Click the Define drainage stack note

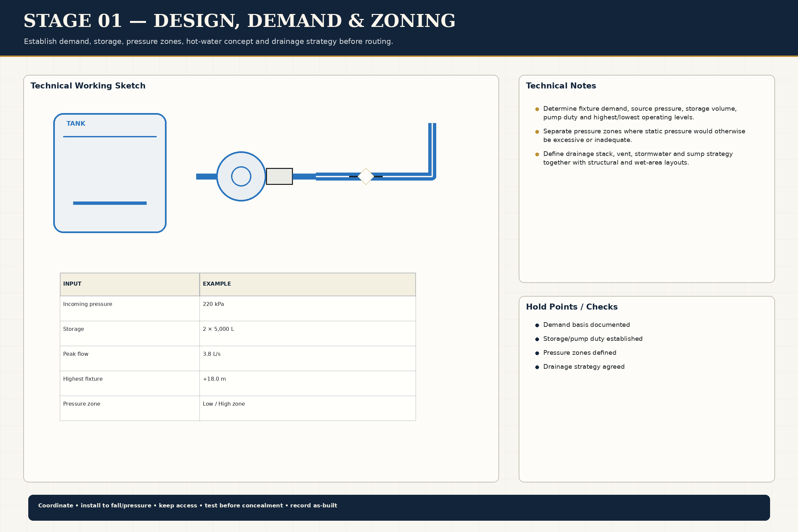coord(638,158)
